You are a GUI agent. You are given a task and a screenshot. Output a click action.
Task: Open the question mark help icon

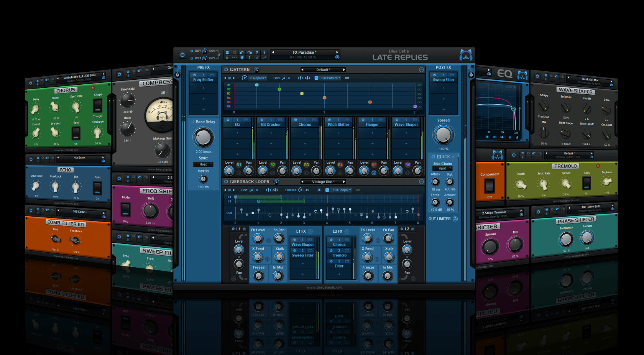point(257,53)
